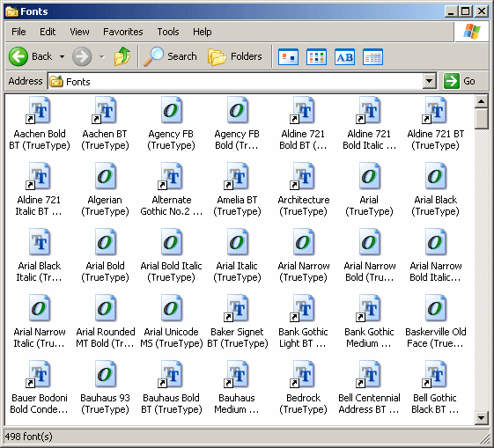Switch to Details view icon
The height and width of the screenshot is (448, 494).
tap(372, 57)
